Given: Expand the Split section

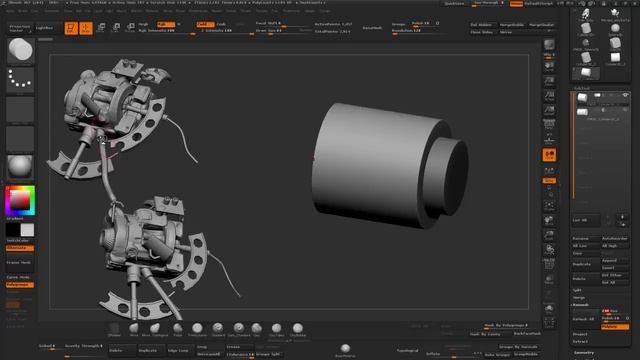Looking at the screenshot, I should (x=578, y=290).
